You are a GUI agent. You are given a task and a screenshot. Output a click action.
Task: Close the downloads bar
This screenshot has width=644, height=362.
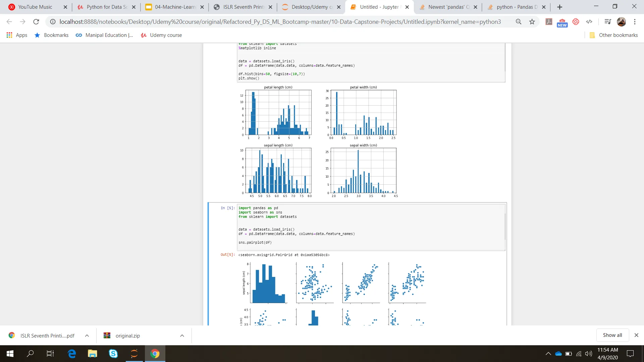click(x=636, y=335)
